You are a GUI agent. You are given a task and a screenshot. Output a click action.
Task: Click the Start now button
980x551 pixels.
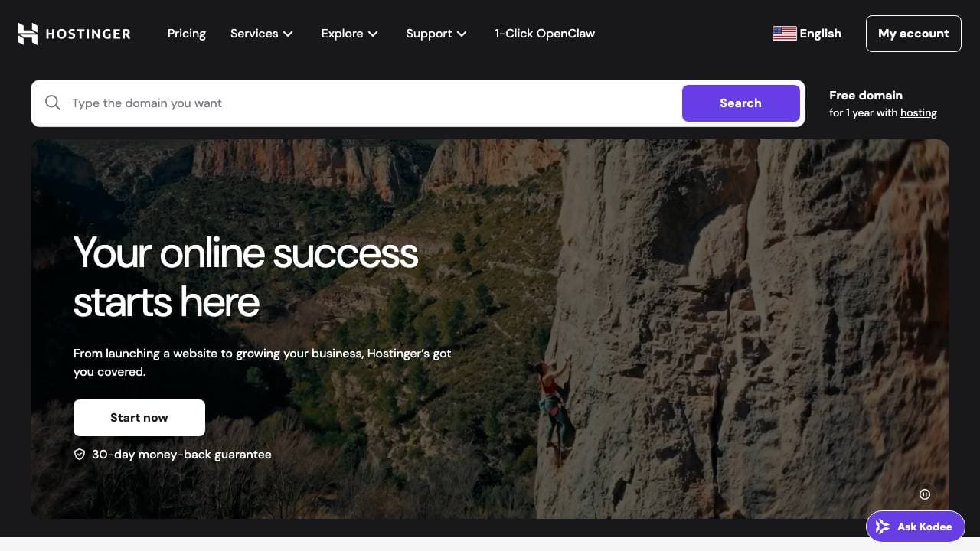tap(139, 418)
